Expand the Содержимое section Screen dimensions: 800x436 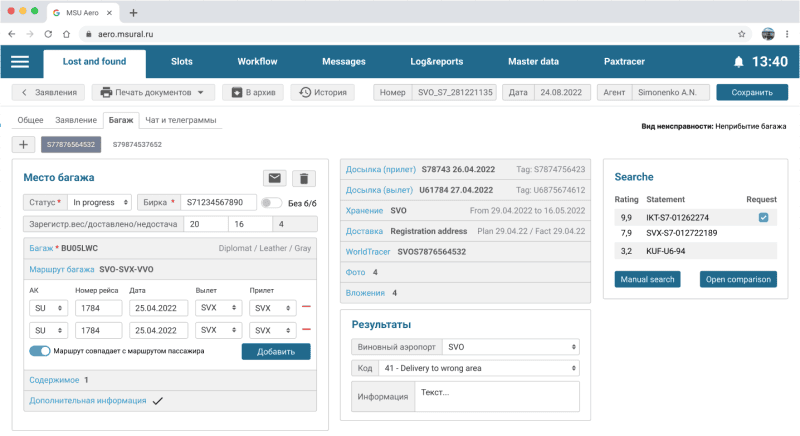[58, 380]
